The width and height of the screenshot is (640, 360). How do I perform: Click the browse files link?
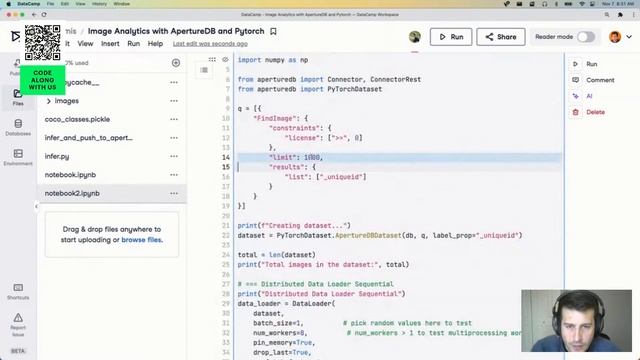click(x=142, y=240)
